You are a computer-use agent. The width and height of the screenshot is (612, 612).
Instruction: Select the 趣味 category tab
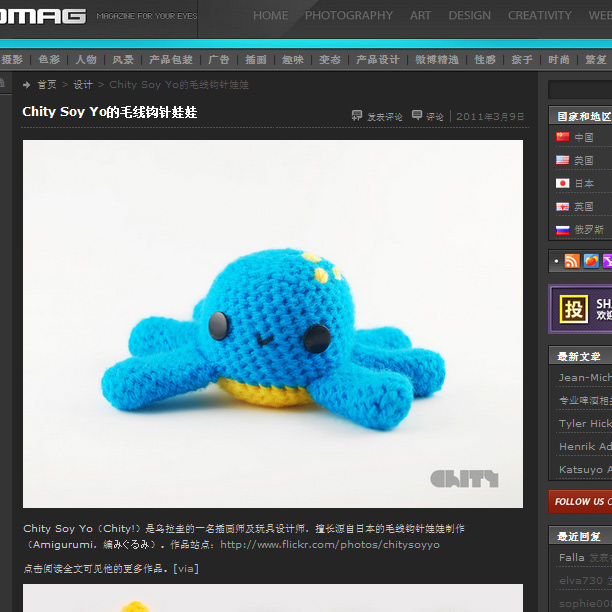[x=293, y=59]
